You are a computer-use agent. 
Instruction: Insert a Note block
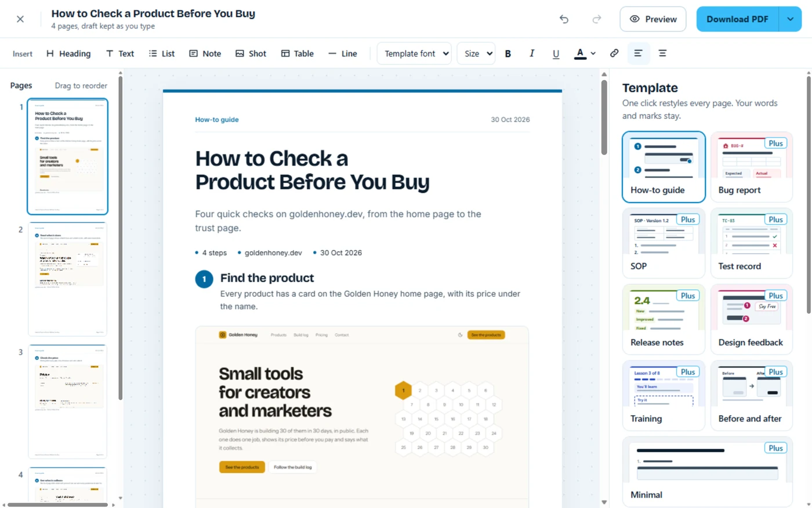[x=205, y=53]
